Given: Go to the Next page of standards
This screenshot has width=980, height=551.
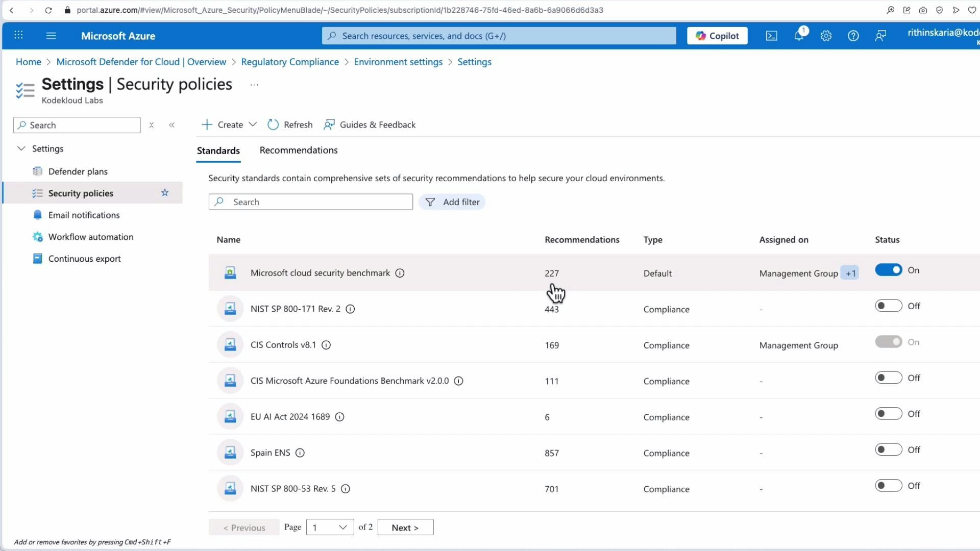Looking at the screenshot, I should (x=405, y=527).
